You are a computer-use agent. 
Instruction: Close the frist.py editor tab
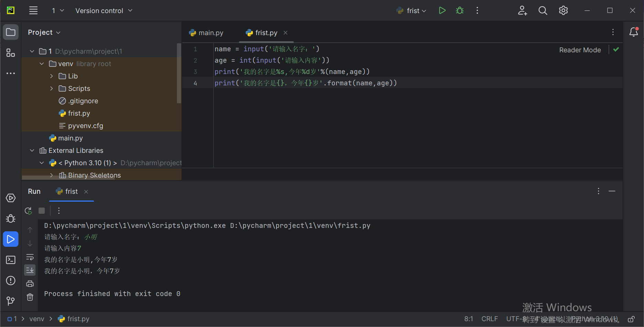285,33
